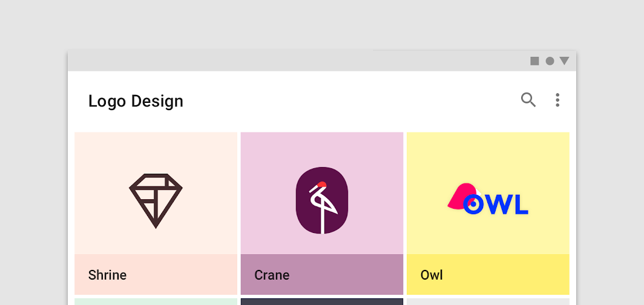Click the downward triangle icon in window bar
This screenshot has width=644, height=305.
[x=564, y=61]
